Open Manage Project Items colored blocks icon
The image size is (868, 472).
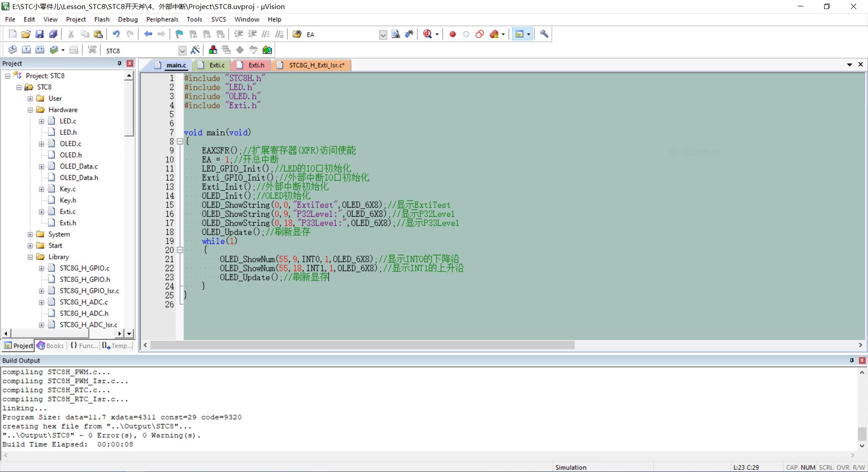click(x=213, y=50)
